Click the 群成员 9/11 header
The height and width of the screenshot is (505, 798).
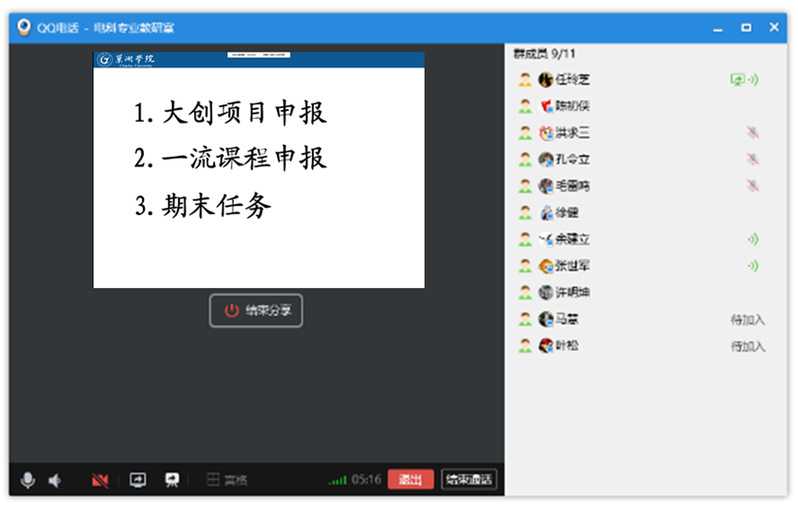point(545,52)
